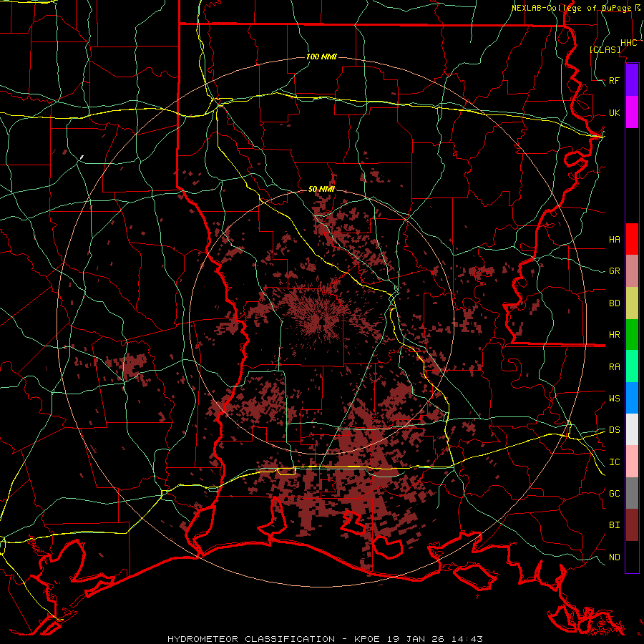Click the BI brown legend swatch
Image resolution: width=644 pixels, height=644 pixels.
click(x=632, y=525)
